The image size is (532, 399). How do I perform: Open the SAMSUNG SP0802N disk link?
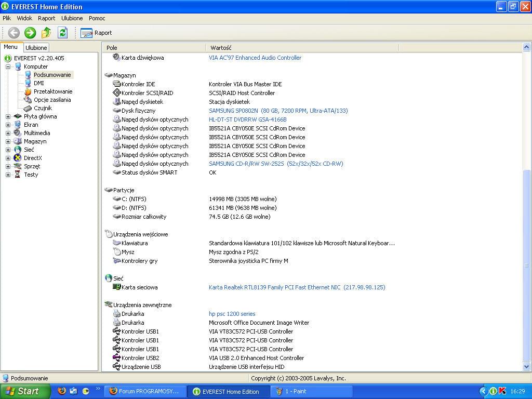point(278,111)
